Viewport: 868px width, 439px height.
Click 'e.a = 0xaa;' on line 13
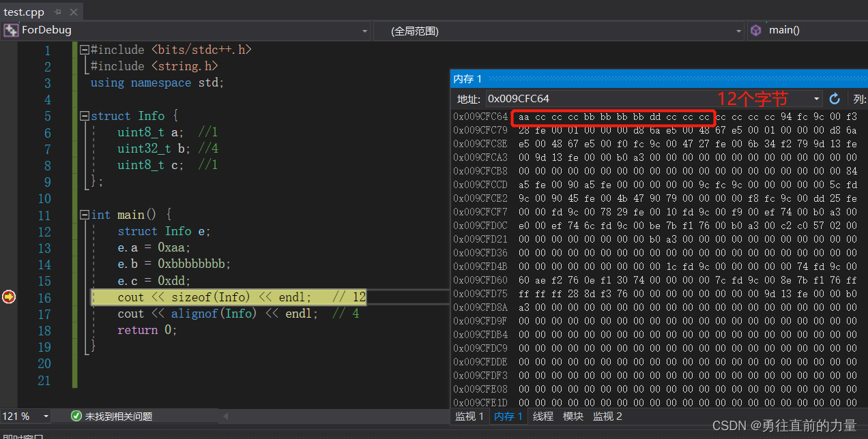coord(154,247)
